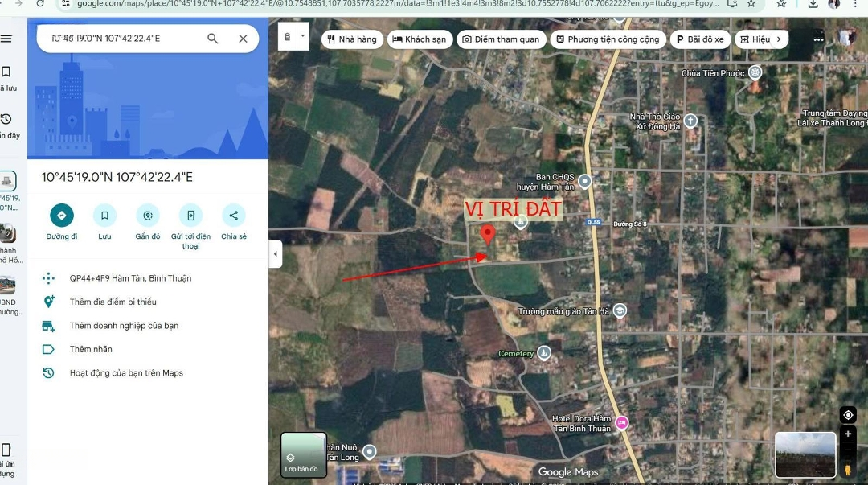This screenshot has width=868, height=485.
Task: Toggle the Lớp bản đồ map layer
Action: 303,455
